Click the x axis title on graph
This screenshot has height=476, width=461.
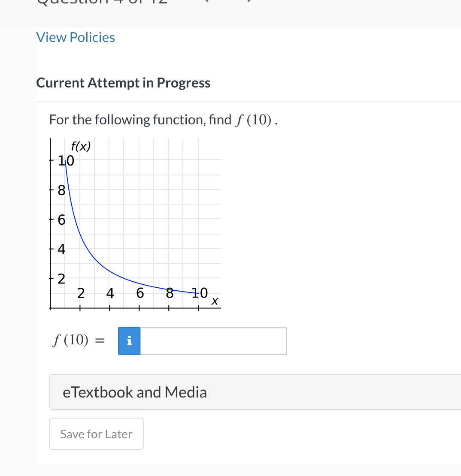215,301
